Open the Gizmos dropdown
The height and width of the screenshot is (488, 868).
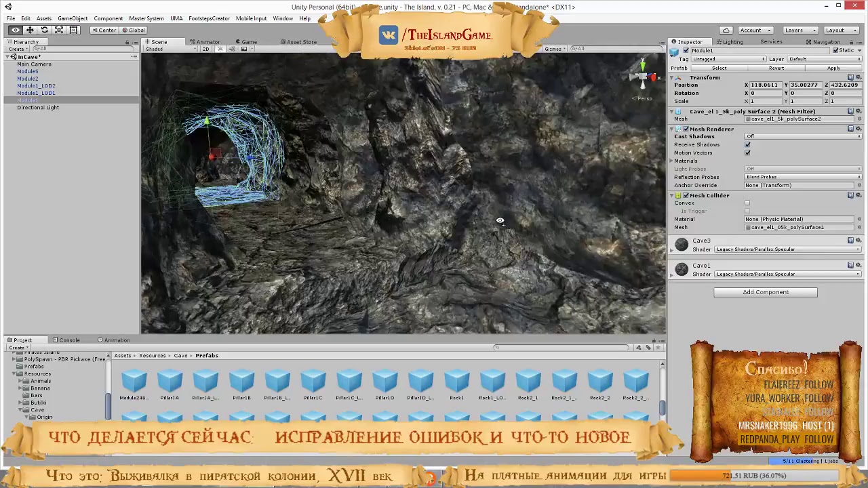(555, 49)
